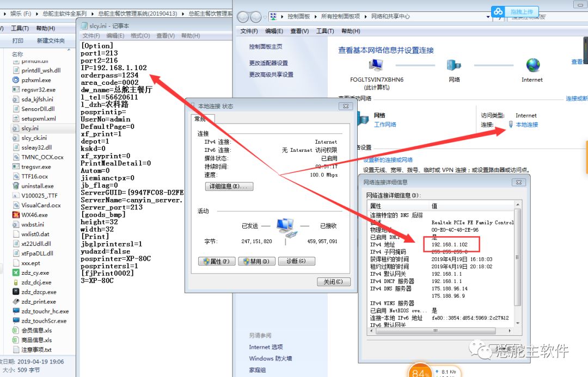Open Internet 选项 link
Screen dimensions: 588x377
(x=266, y=347)
